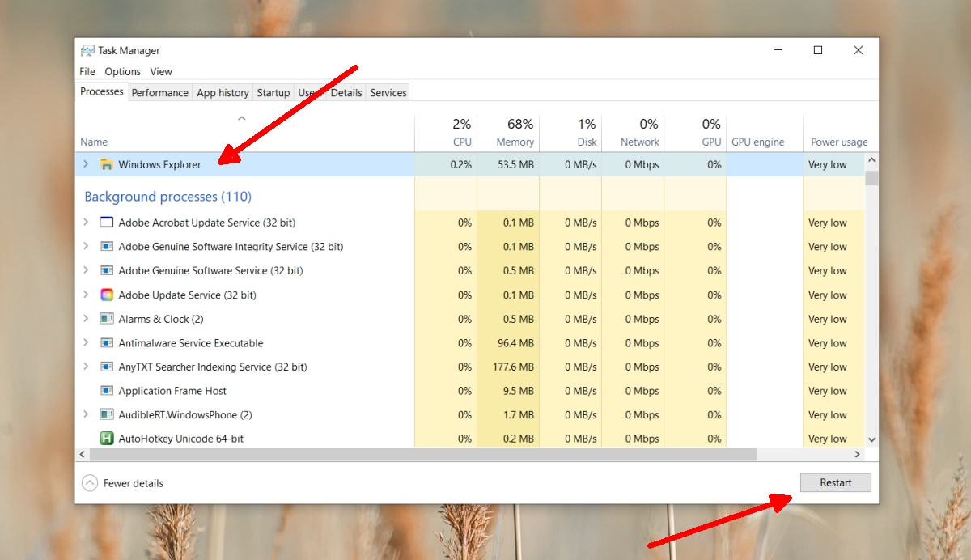971x560 pixels.
Task: Expand Adobe Update Service row
Action: (86, 295)
